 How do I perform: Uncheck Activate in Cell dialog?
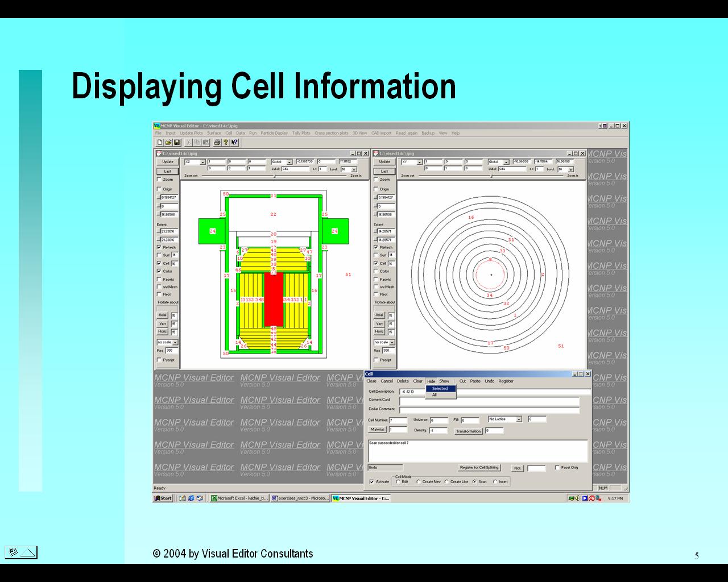coord(372,481)
